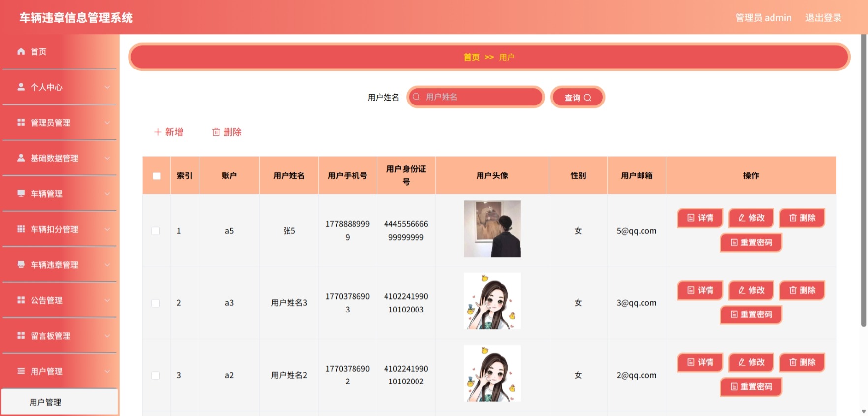Click the person icon next to 个人中心

click(21, 87)
